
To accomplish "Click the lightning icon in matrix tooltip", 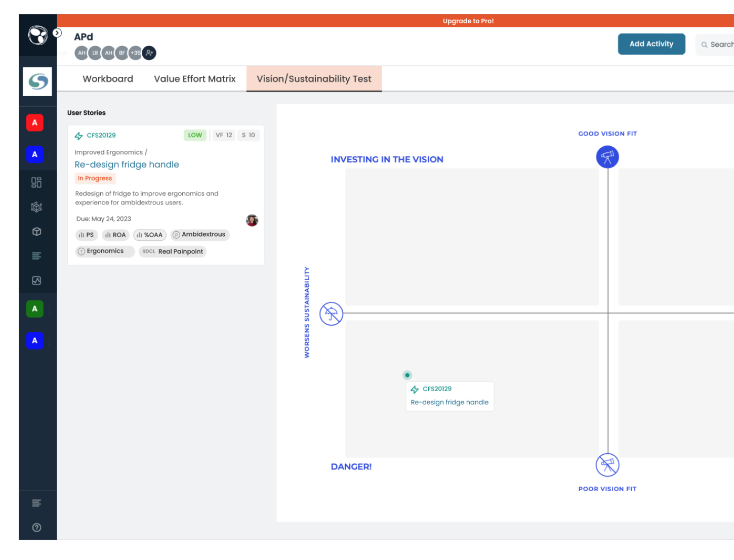I will tap(415, 390).
